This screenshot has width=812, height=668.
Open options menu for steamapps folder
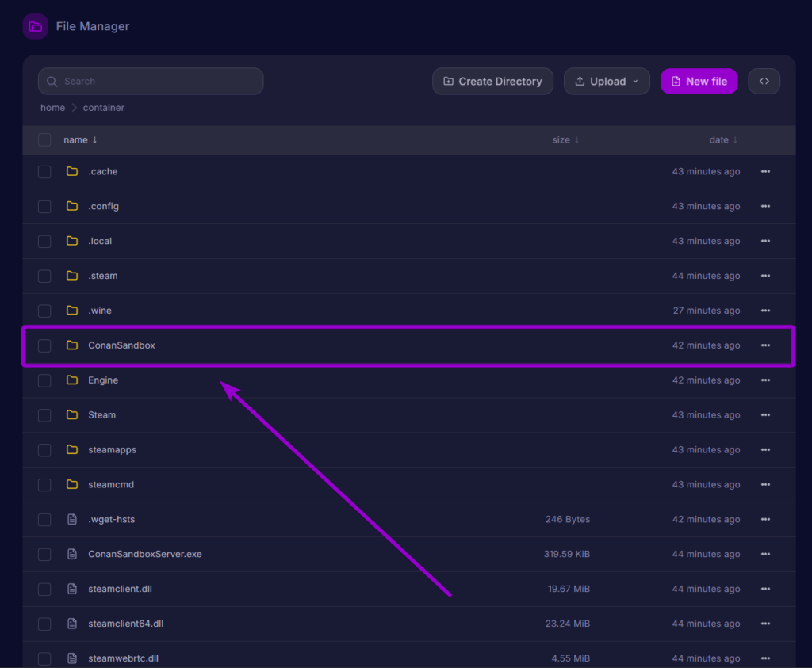765,449
